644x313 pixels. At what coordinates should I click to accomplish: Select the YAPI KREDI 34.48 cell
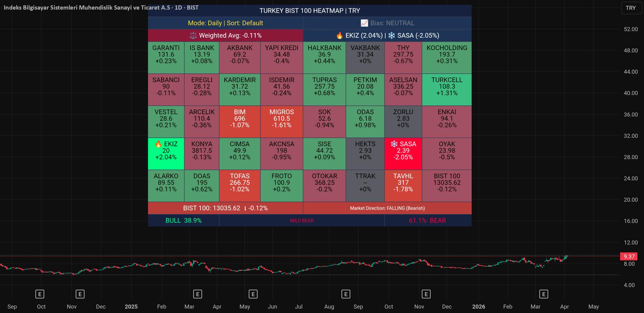(282, 58)
